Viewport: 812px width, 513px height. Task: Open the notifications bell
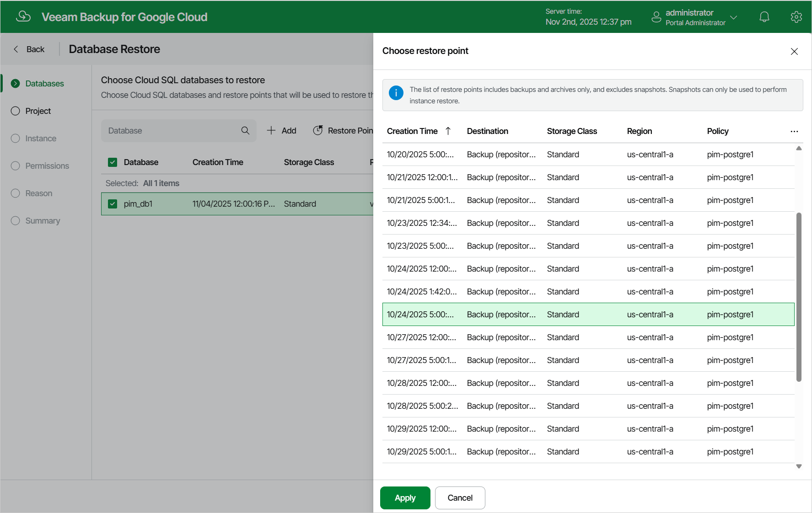764,17
